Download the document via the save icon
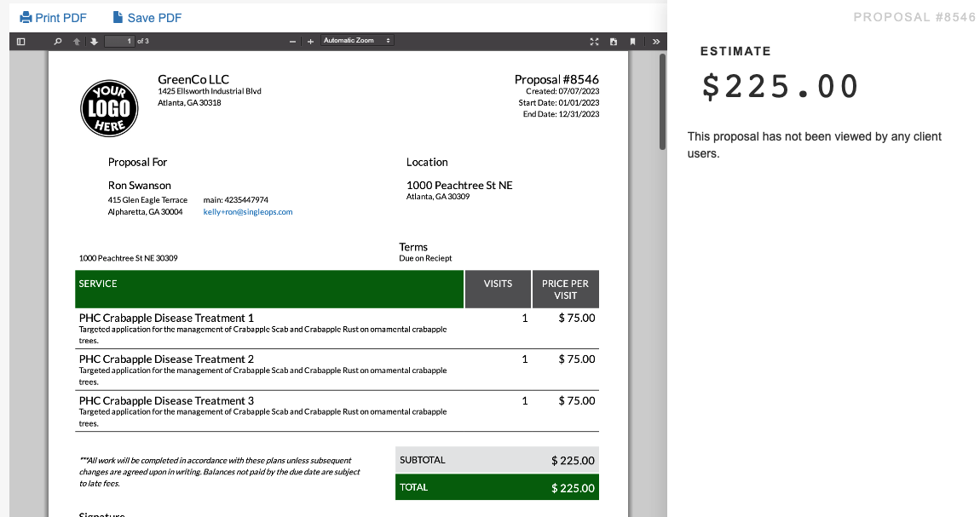The image size is (980, 517). click(614, 40)
